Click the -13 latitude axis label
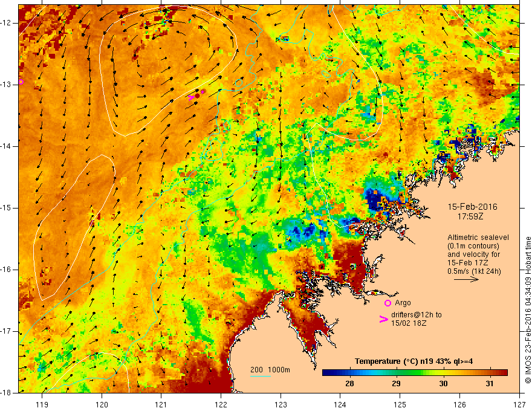This screenshot has width=532, height=411. pyautogui.click(x=6, y=85)
